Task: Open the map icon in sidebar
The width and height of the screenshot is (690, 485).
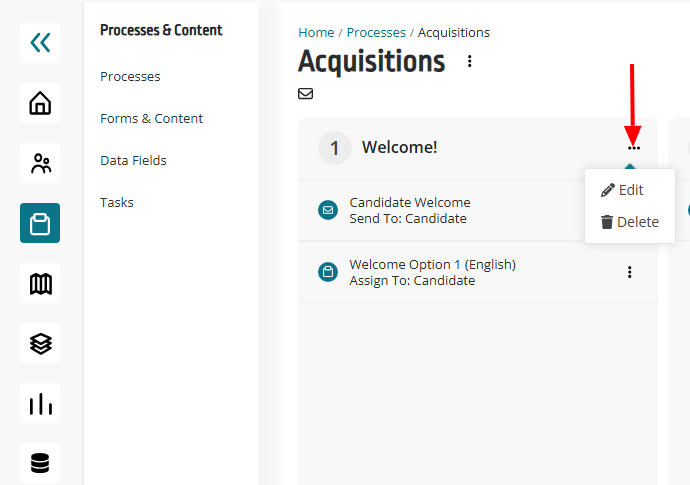Action: click(x=40, y=283)
